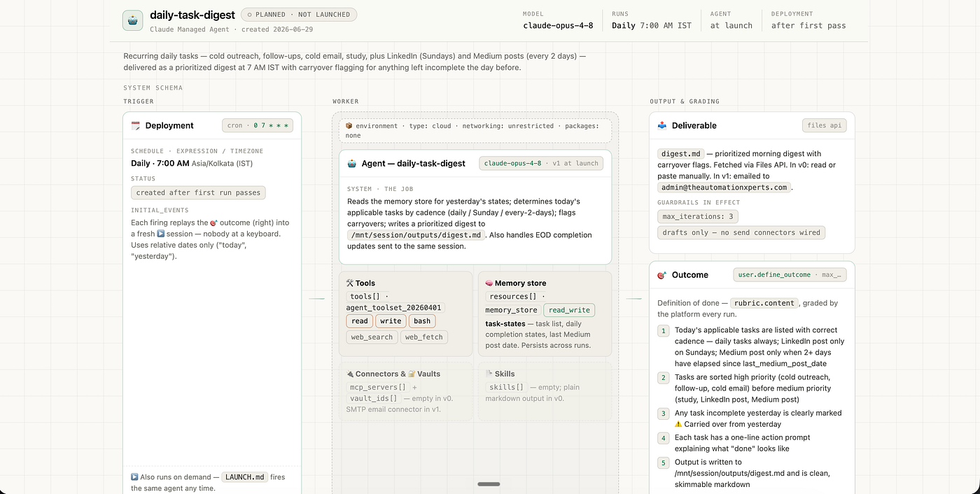The height and width of the screenshot is (494, 980).
Task: Click the target icon beside Outcome heading
Action: [662, 275]
